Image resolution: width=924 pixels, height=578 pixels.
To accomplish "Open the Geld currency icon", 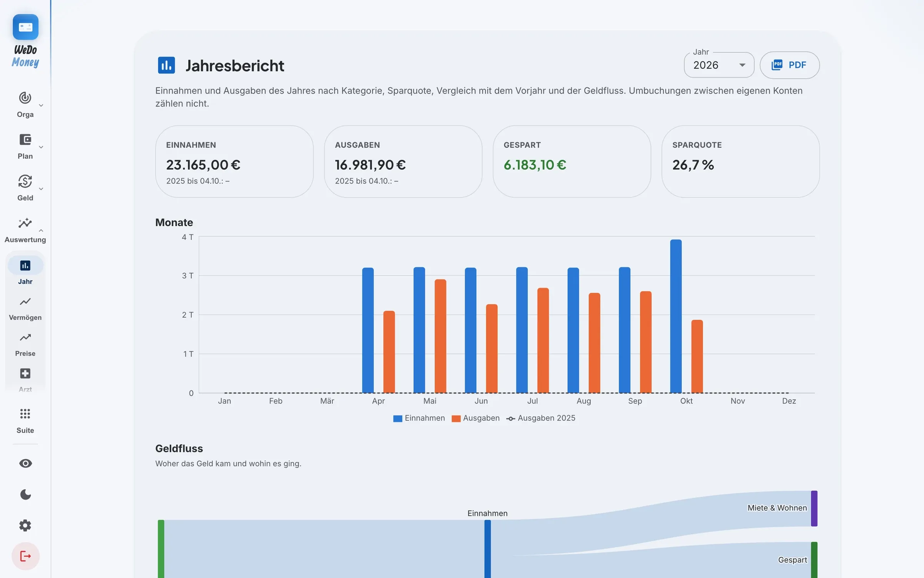I will tap(25, 181).
